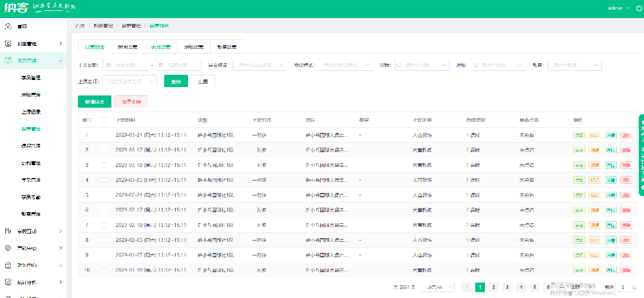Click the 招生管理 person icon in sidebar
This screenshot has width=644, height=298.
coord(8,43)
